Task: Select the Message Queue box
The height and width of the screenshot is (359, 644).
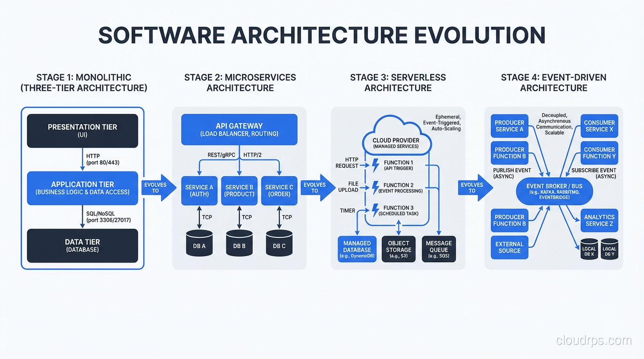Action: 439,249
